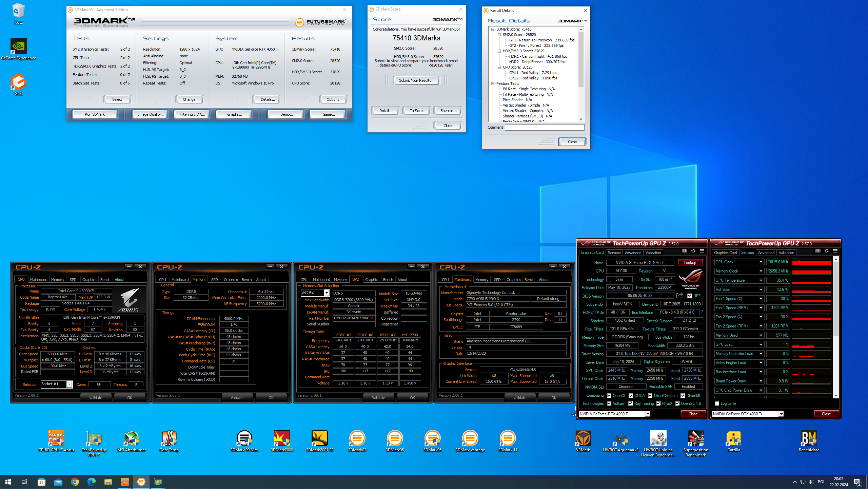The image size is (868, 489).
Task: Open GPU Temperature sensor dropdown
Action: [761, 280]
